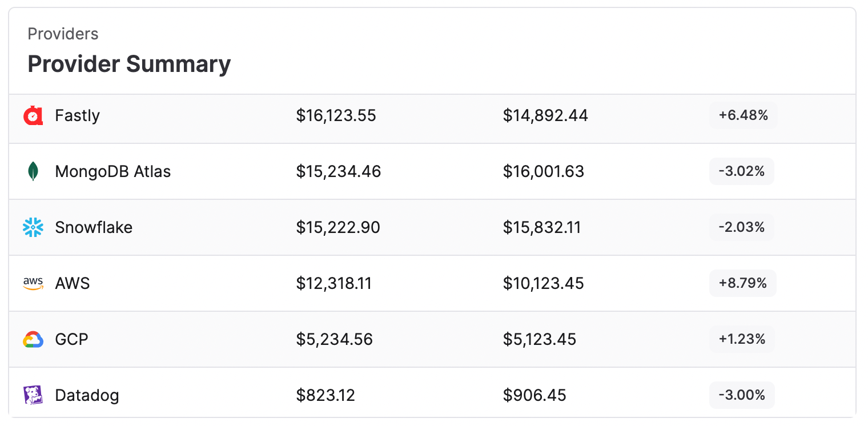The height and width of the screenshot is (426, 868).
Task: Click the -3.00% badge for Datadog
Action: (x=741, y=395)
